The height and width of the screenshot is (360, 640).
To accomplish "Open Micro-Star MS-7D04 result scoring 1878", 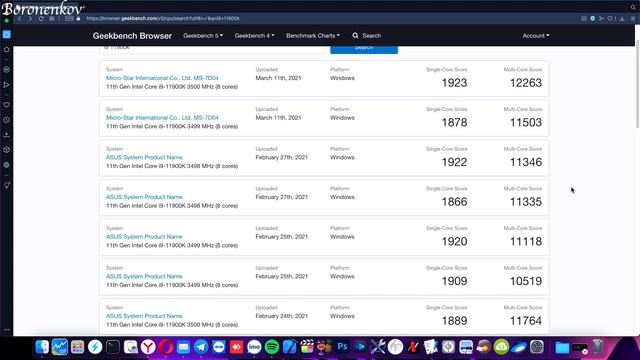I will click(x=162, y=118).
